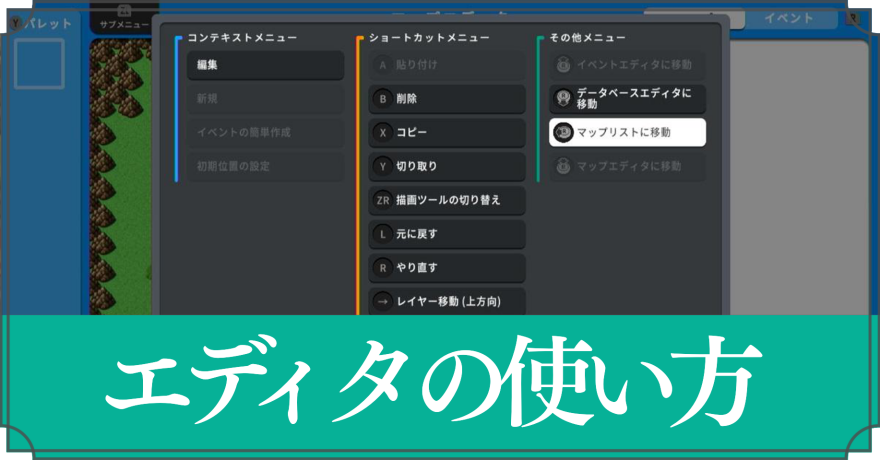Click the ZR button icon beside 描画ツール

[x=383, y=200]
